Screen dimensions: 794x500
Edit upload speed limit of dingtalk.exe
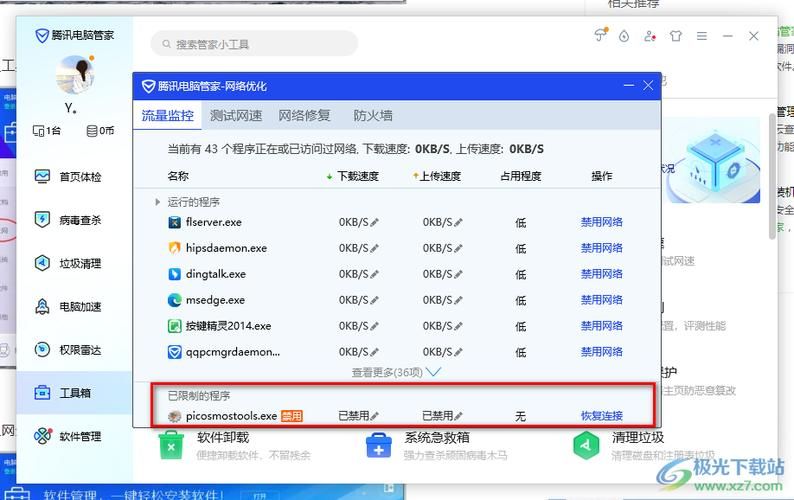click(x=458, y=274)
